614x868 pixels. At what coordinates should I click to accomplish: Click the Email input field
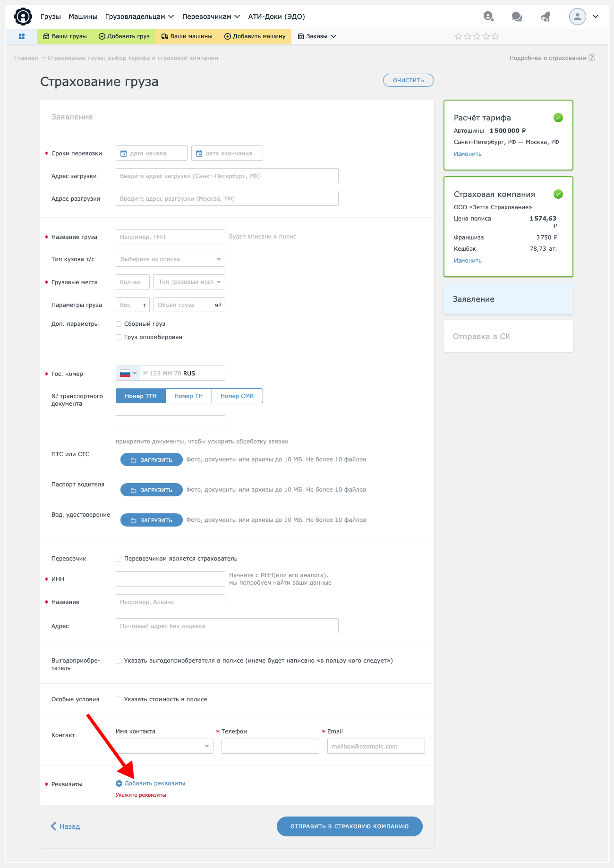376,746
